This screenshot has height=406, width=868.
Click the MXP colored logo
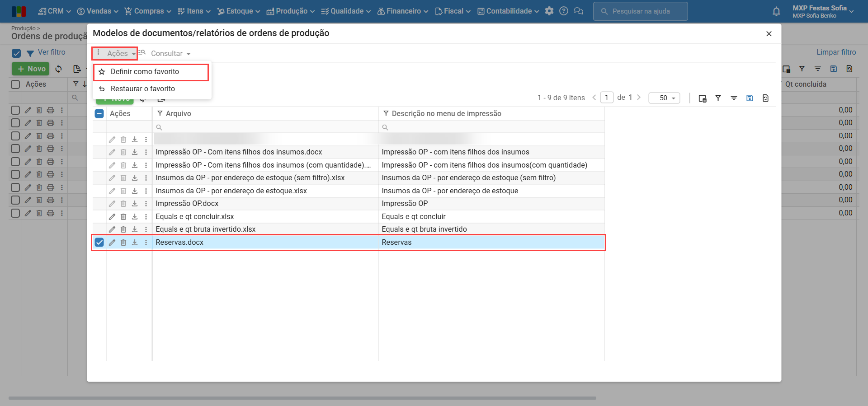(19, 11)
